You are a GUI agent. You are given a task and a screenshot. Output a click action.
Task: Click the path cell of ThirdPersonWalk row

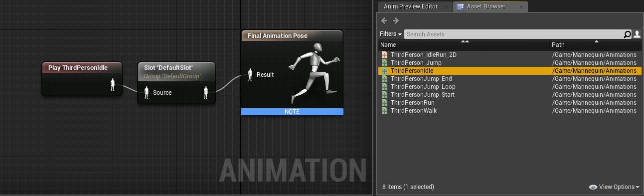pos(594,111)
